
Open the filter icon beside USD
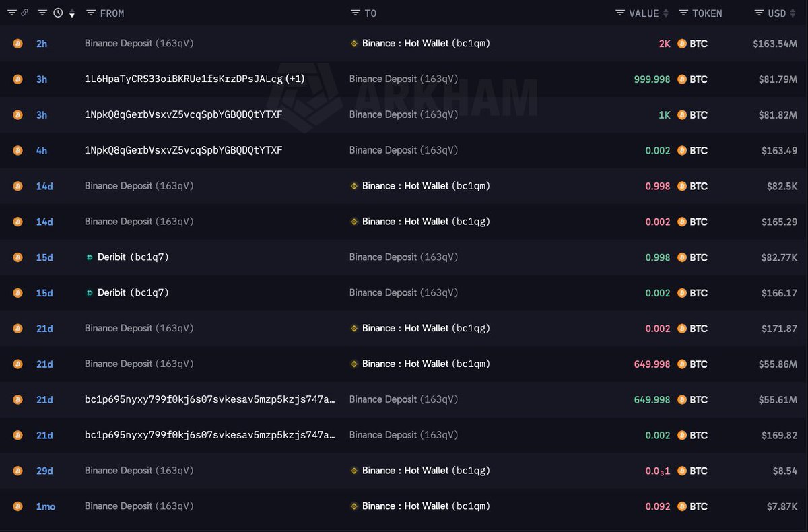click(x=760, y=13)
